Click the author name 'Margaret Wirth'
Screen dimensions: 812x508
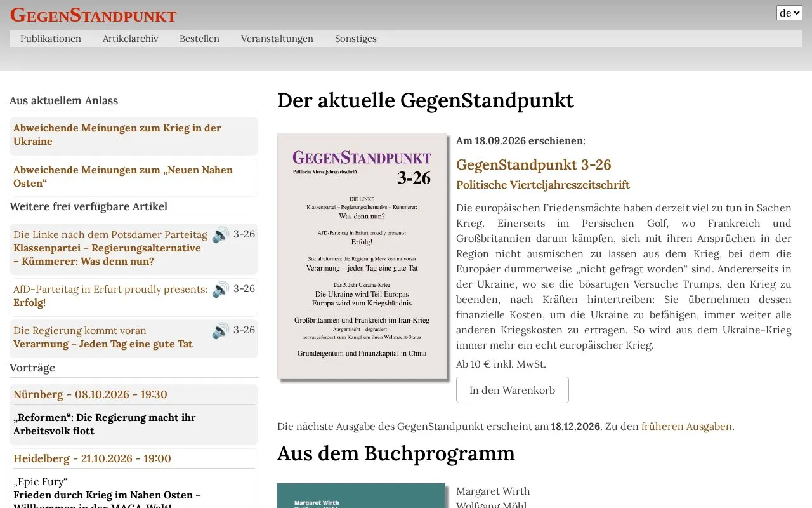tap(493, 491)
